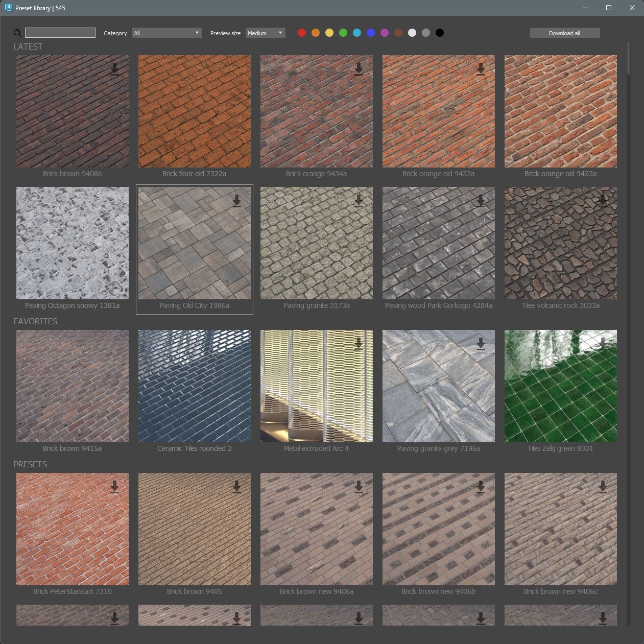Screen dimensions: 644x644
Task: Enable the black color filter
Action: click(x=440, y=33)
